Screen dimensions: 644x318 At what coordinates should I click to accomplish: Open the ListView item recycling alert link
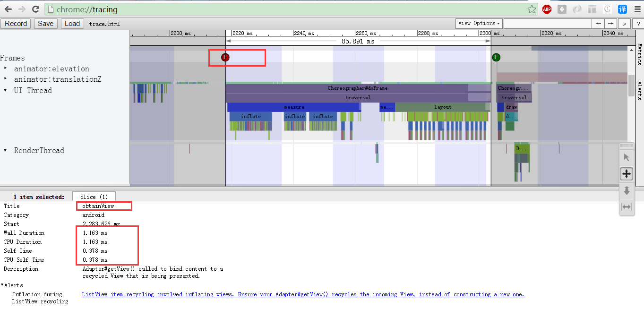[303, 294]
